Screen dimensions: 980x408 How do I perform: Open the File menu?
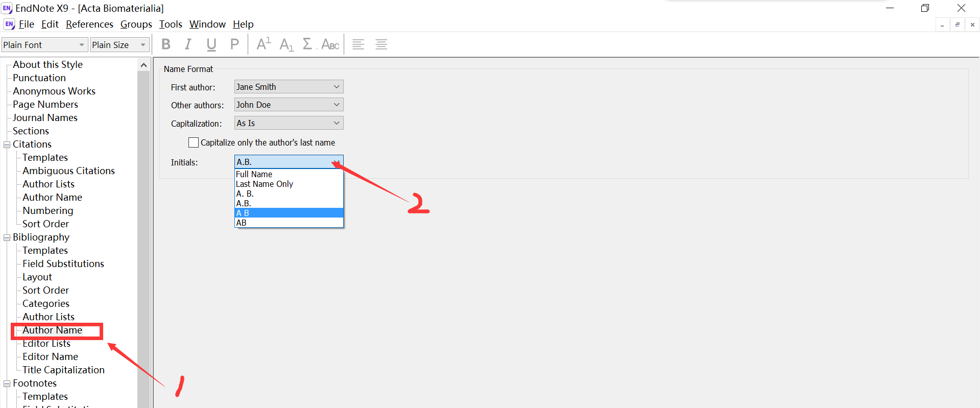[27, 24]
